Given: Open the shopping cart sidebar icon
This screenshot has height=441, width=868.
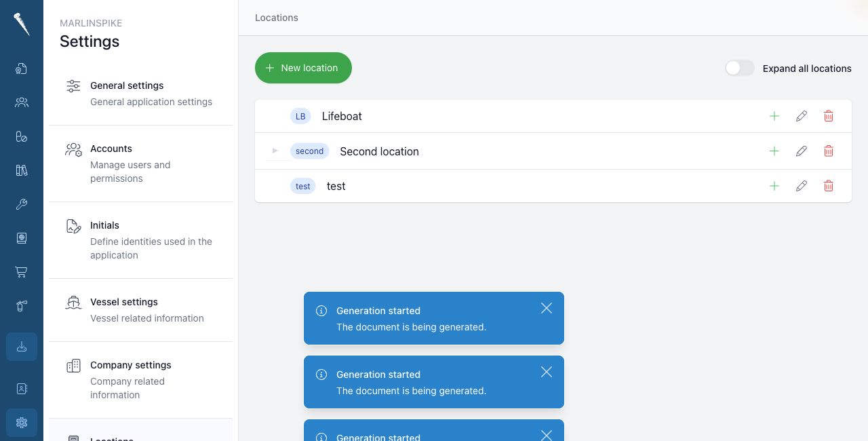Looking at the screenshot, I should pyautogui.click(x=22, y=272).
